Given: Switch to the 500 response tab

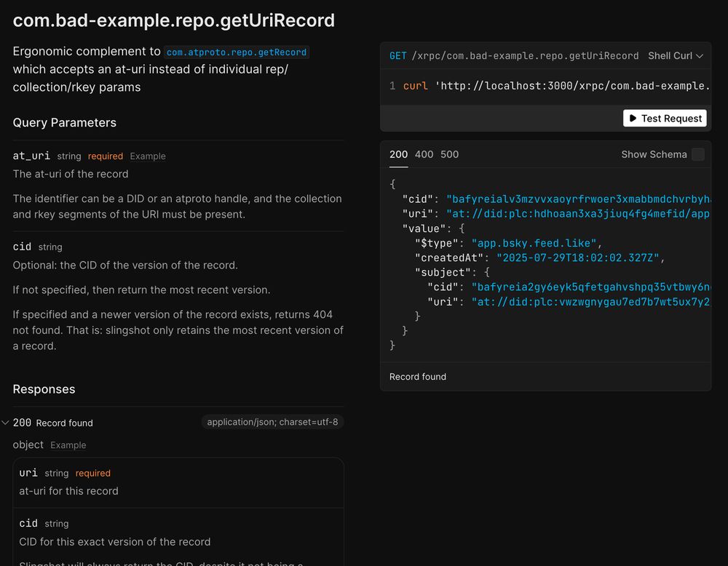Looking at the screenshot, I should click(x=449, y=154).
